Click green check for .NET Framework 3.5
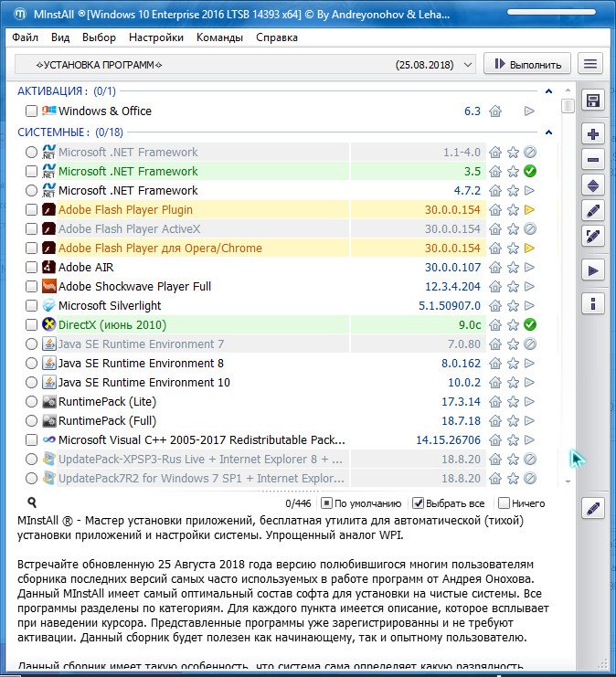 pos(529,172)
